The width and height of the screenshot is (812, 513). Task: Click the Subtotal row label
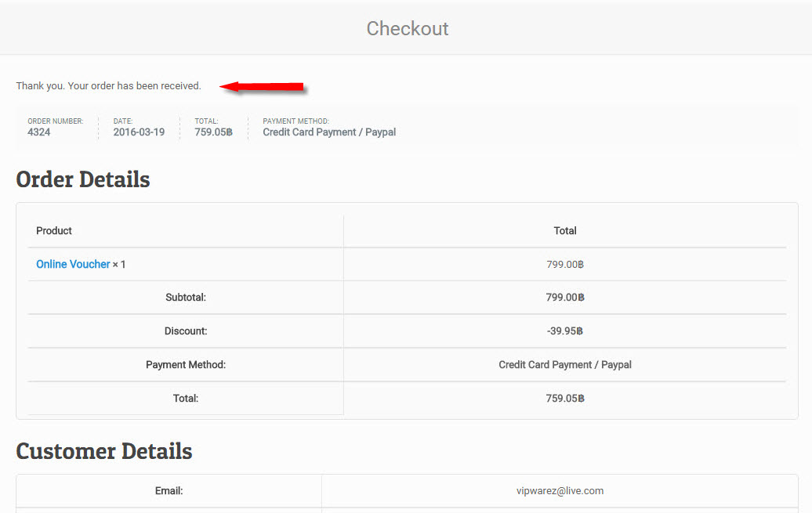pos(186,298)
